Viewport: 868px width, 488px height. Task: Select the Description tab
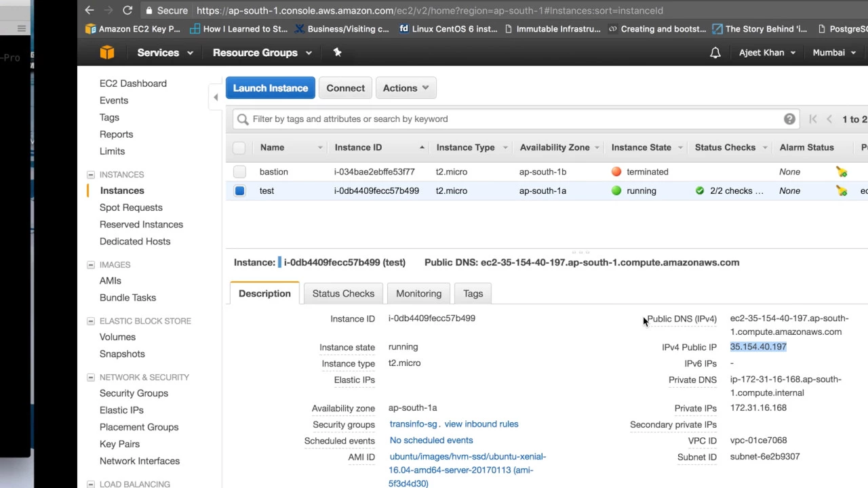tap(264, 293)
